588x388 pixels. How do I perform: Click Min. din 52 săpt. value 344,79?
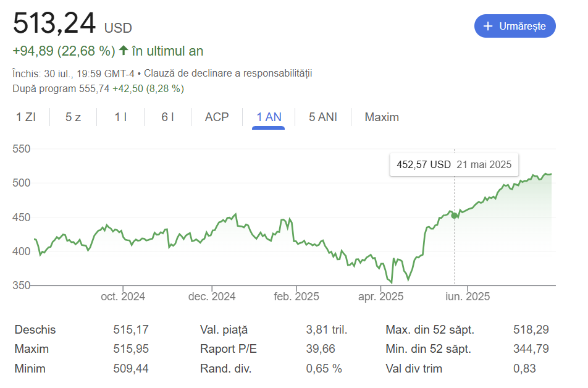(x=531, y=349)
